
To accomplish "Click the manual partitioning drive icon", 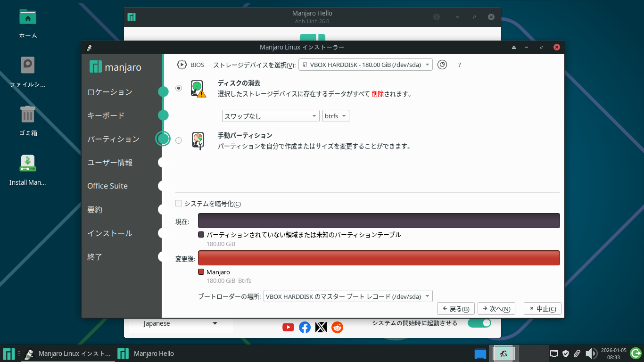I will 198,141.
